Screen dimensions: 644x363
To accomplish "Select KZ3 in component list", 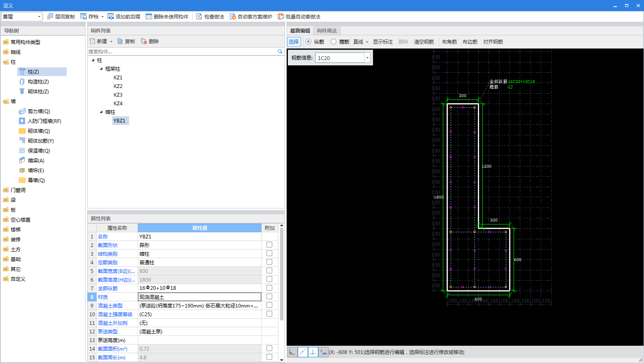I will 118,95.
